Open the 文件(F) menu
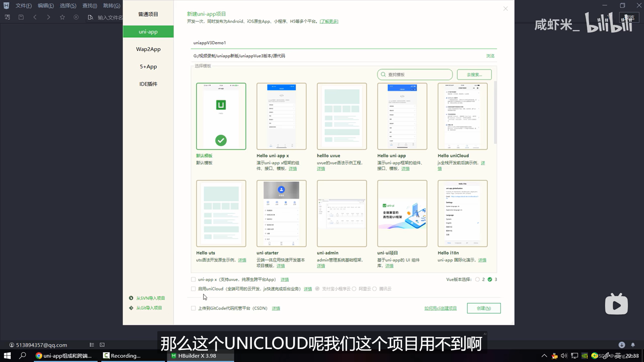The width and height of the screenshot is (644, 362). click(x=23, y=6)
